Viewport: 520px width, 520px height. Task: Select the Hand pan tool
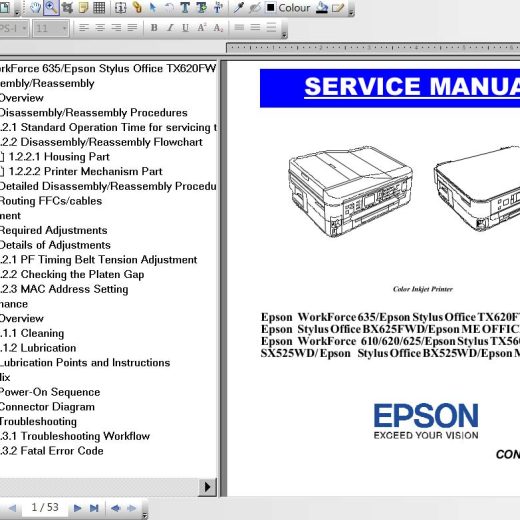35,8
